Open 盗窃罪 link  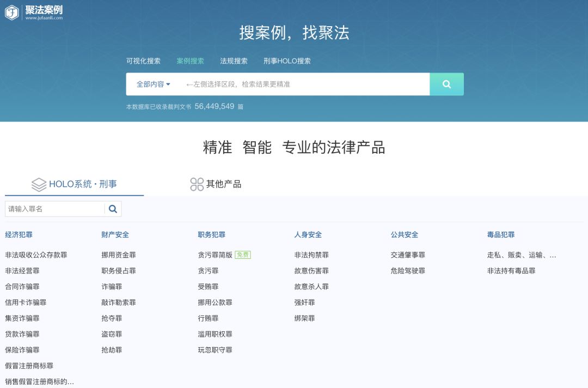pyautogui.click(x=112, y=334)
